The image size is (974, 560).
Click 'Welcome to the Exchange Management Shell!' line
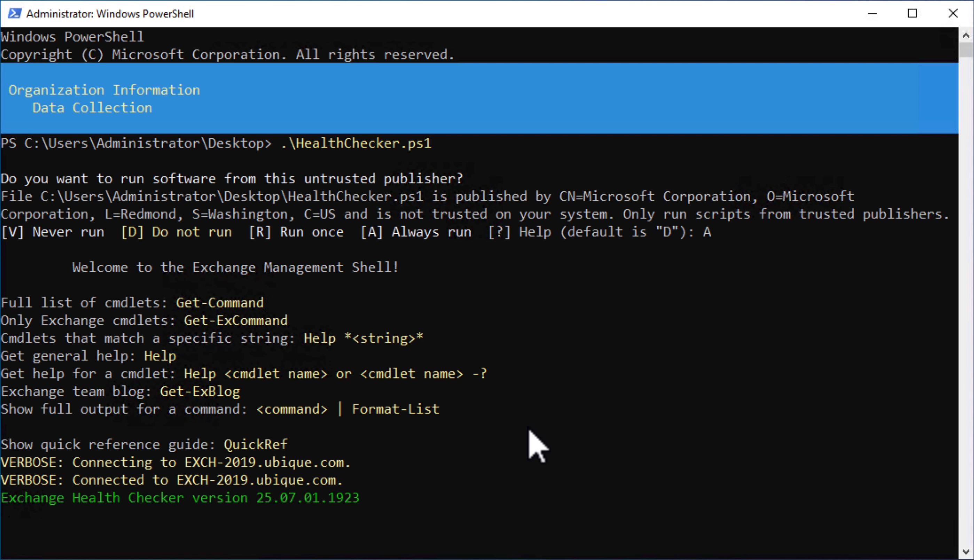pyautogui.click(x=236, y=267)
